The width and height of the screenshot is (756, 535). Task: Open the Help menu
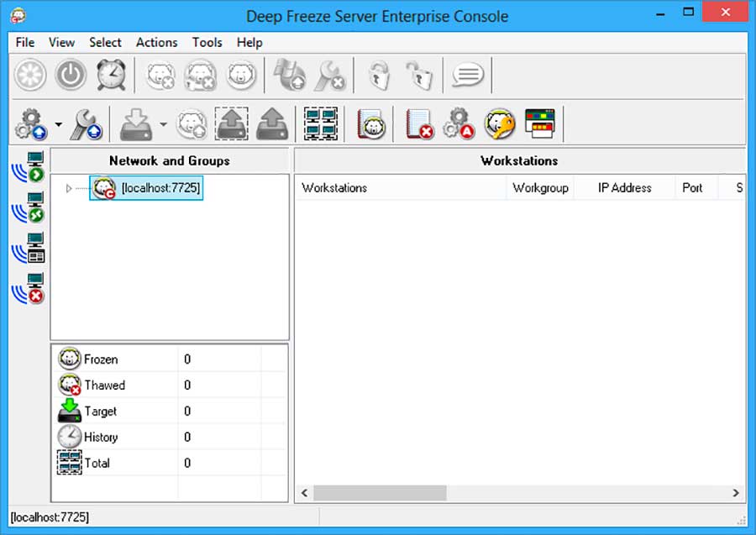tap(249, 43)
